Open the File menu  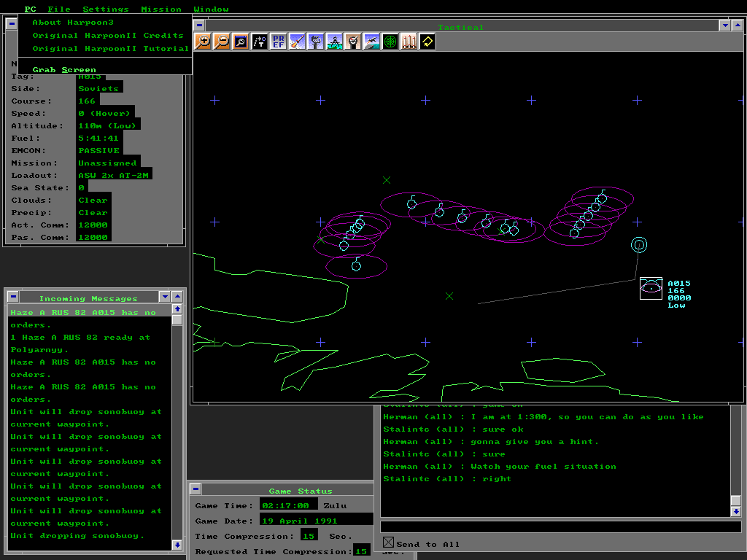click(x=59, y=9)
